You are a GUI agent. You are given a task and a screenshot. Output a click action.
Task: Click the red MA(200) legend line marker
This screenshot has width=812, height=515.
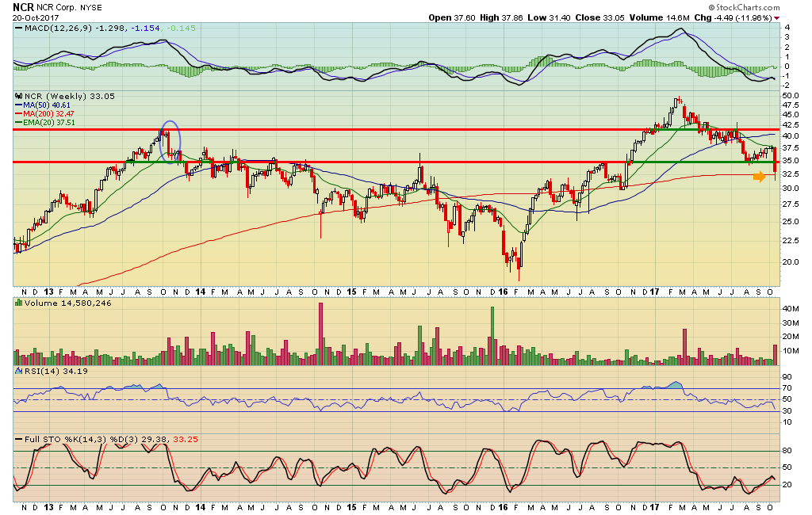pyautogui.click(x=17, y=113)
